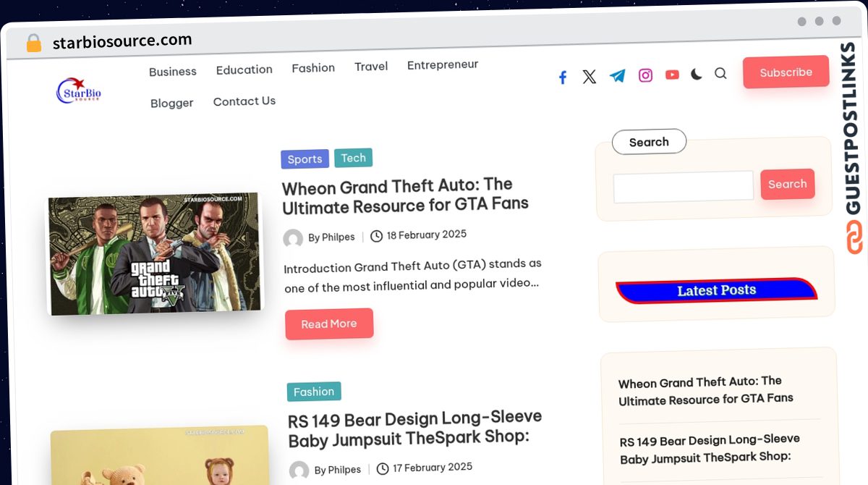
Task: Click the 18 February 2025 post date
Action: (427, 235)
